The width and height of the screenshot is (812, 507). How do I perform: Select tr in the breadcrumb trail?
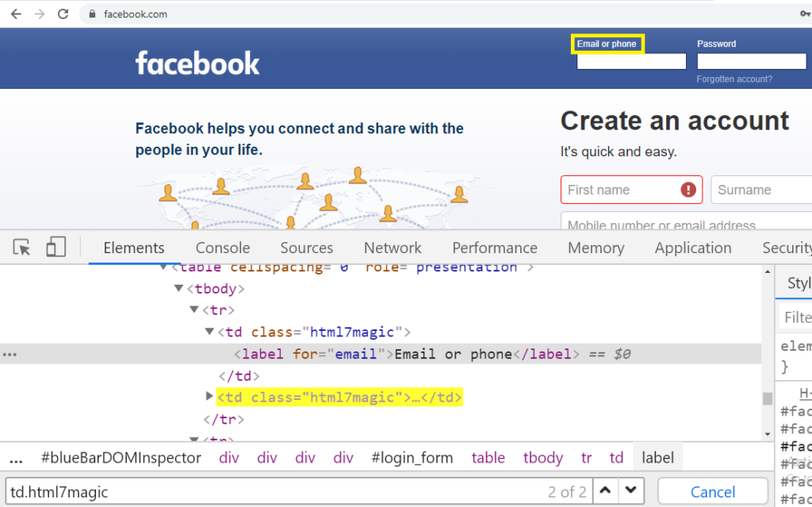pos(586,458)
